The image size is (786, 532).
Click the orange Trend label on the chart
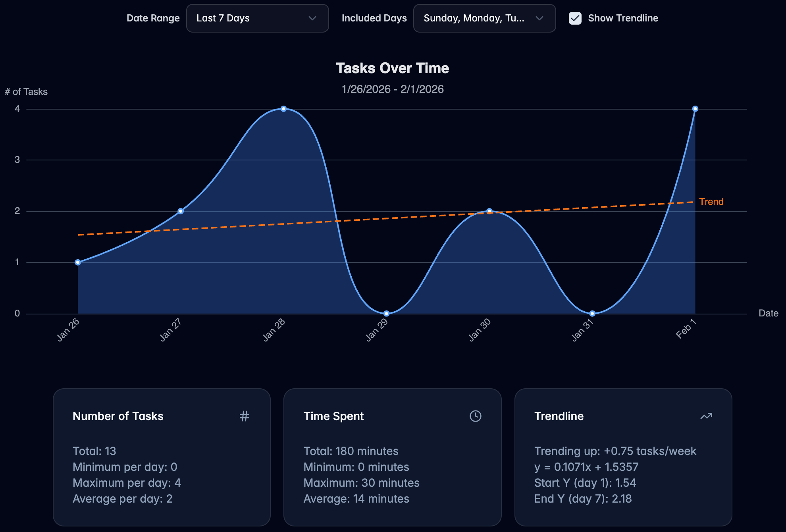click(x=711, y=202)
